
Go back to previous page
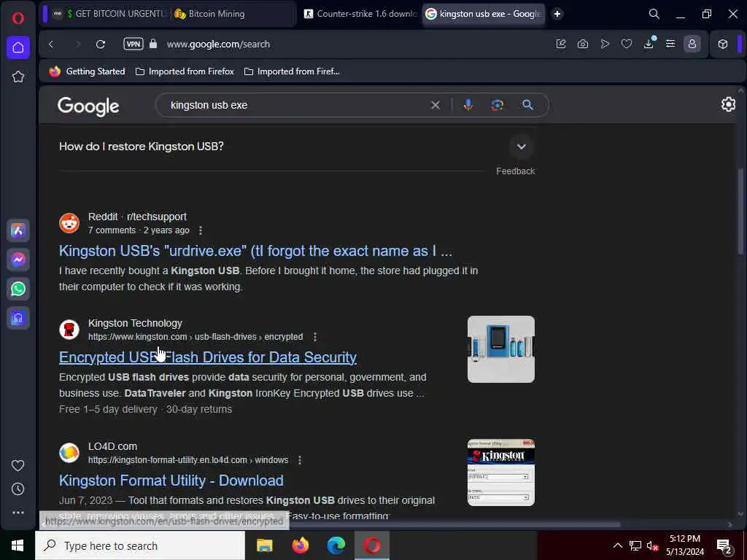(51, 44)
